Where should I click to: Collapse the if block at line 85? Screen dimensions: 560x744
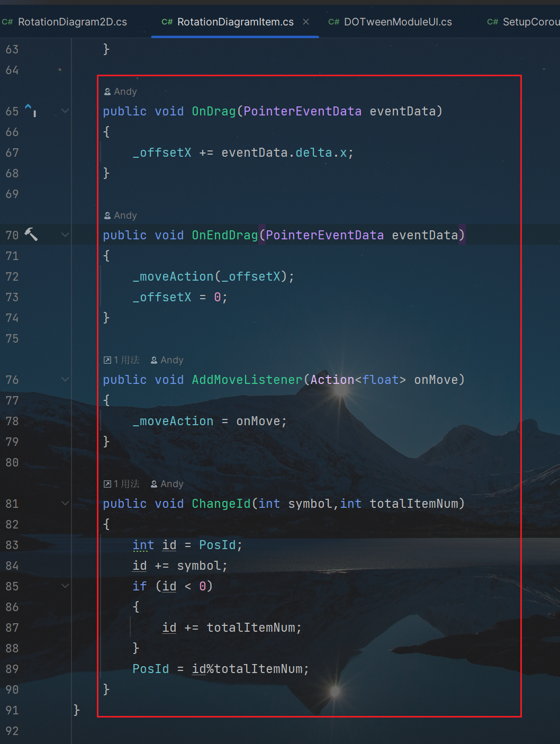pos(65,586)
